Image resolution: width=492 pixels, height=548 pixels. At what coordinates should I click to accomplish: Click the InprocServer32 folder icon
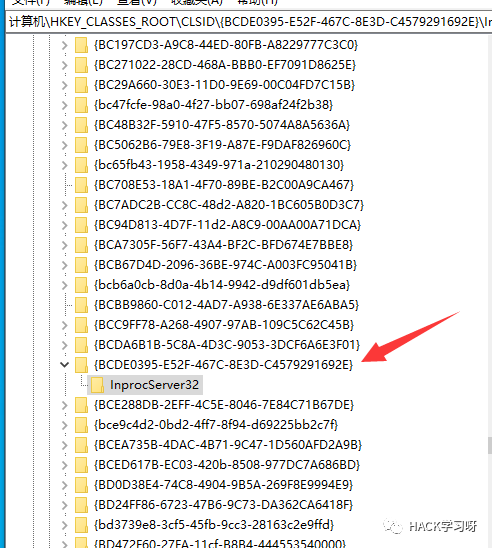click(x=97, y=385)
